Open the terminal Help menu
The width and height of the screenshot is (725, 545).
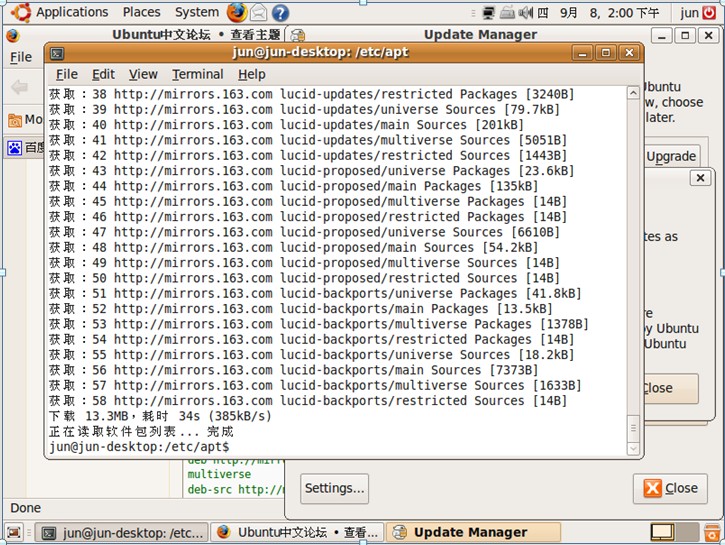coord(252,74)
